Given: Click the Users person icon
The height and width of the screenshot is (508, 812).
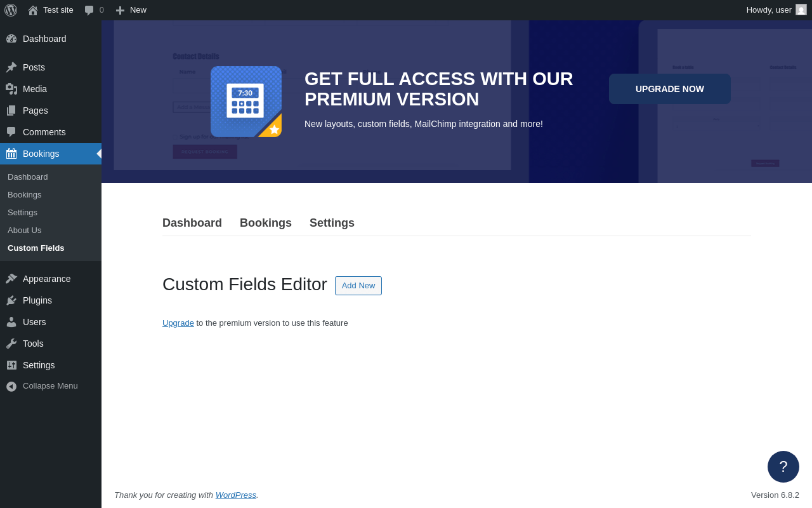Looking at the screenshot, I should tap(11, 322).
